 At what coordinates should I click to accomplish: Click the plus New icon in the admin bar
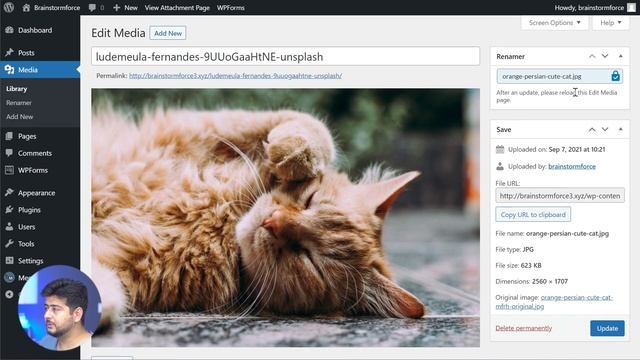[x=117, y=7]
